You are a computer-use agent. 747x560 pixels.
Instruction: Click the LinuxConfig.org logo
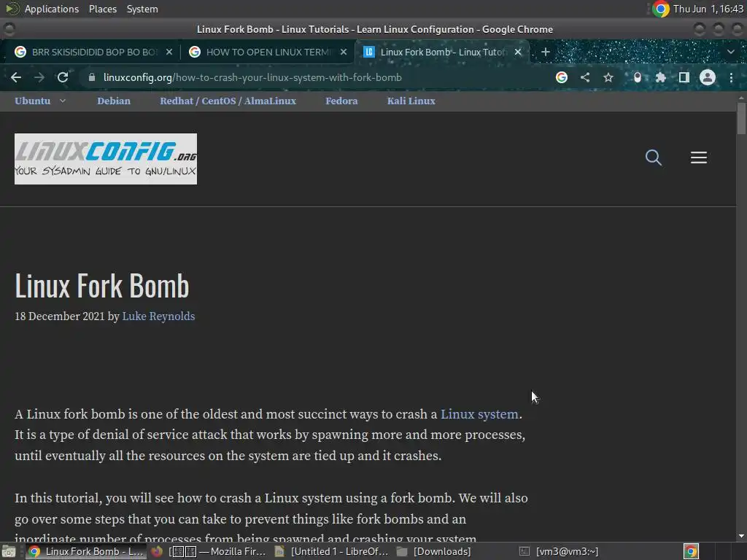pos(106,158)
